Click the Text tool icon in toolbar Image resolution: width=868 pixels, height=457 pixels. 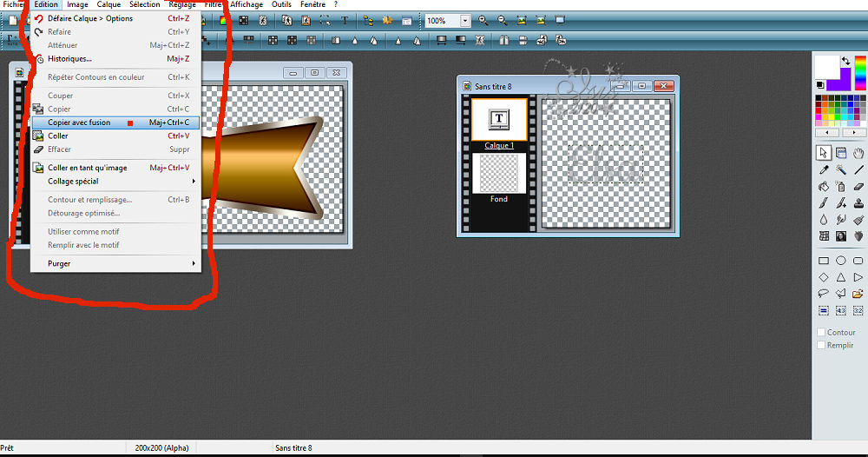coord(345,20)
